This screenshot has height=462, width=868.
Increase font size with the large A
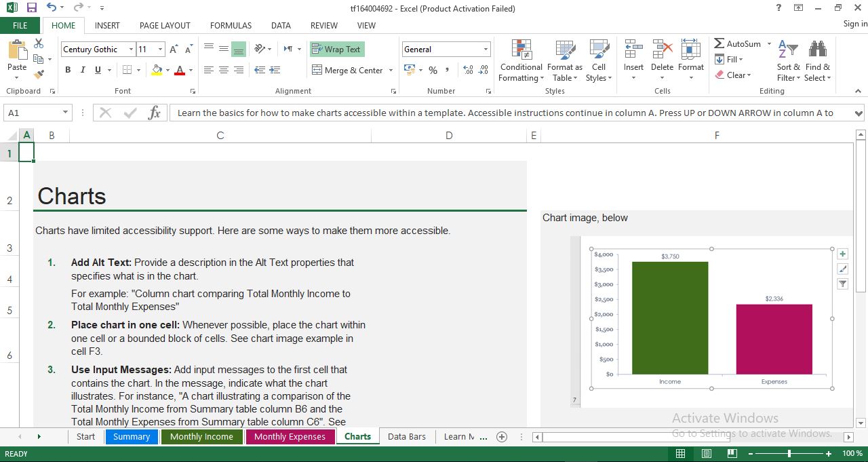[174, 50]
